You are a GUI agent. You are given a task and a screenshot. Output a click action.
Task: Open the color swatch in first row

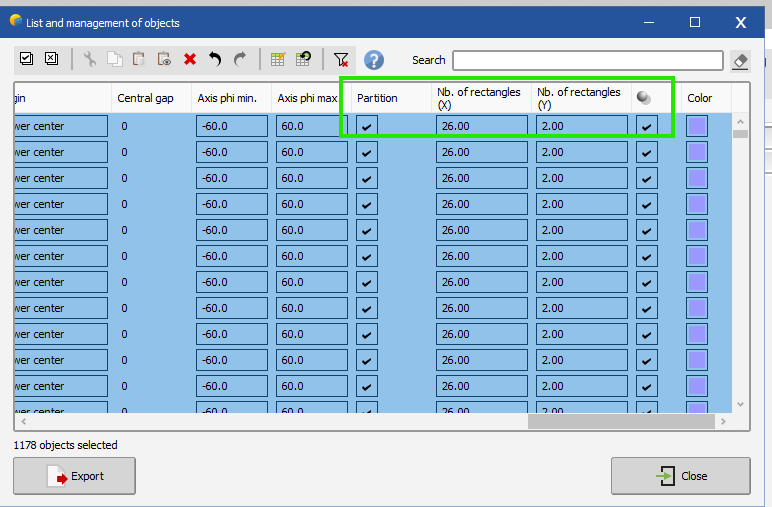[x=697, y=126]
